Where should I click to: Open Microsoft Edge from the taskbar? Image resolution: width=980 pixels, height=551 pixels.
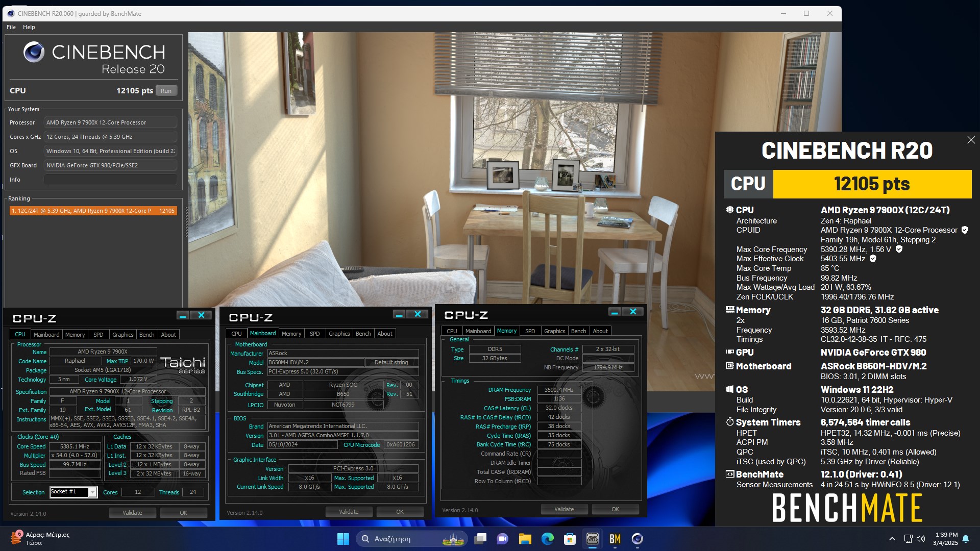tap(548, 539)
